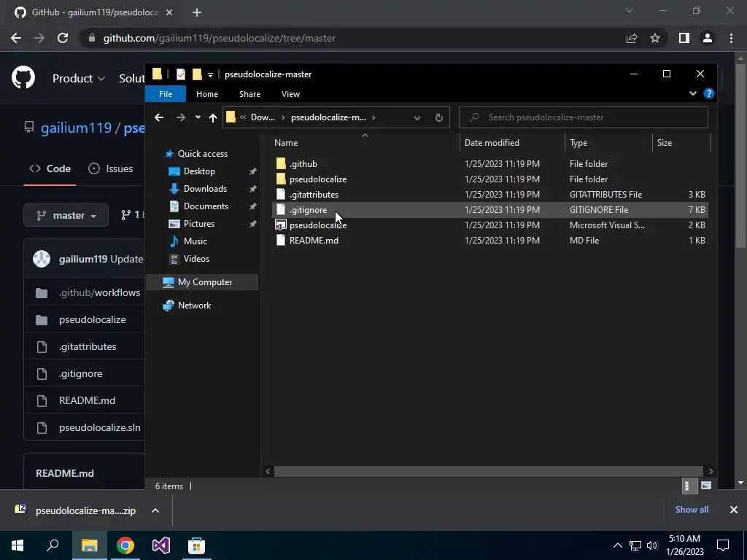Go forward in File Explorer
747x560 pixels.
click(181, 117)
